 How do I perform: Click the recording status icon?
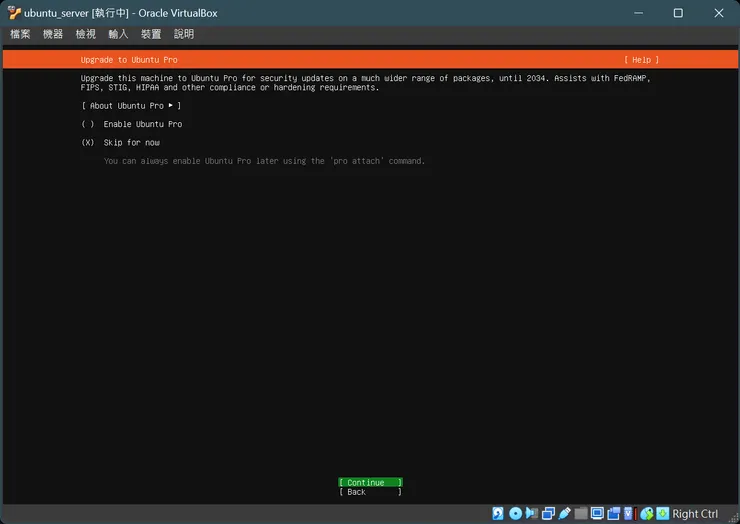(x=614, y=514)
